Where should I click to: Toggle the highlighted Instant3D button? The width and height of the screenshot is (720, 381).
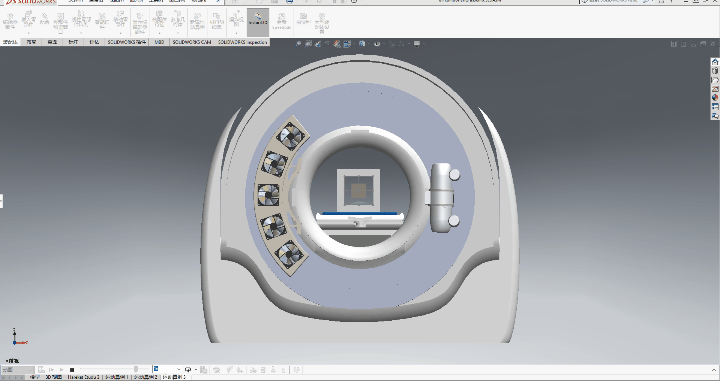point(258,22)
